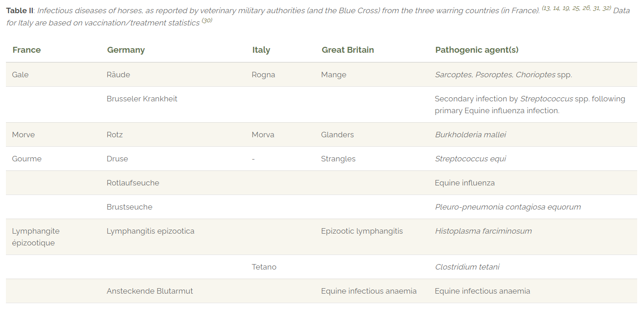
Task: Open footnote reference 26
Action: tap(587, 8)
